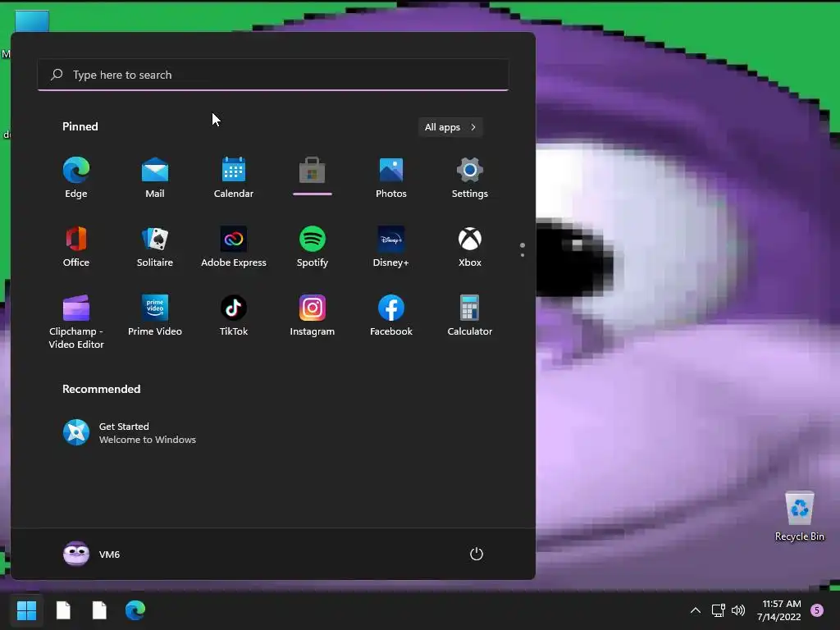Start the Solitaire game
Image resolution: width=840 pixels, height=630 pixels.
pyautogui.click(x=155, y=246)
